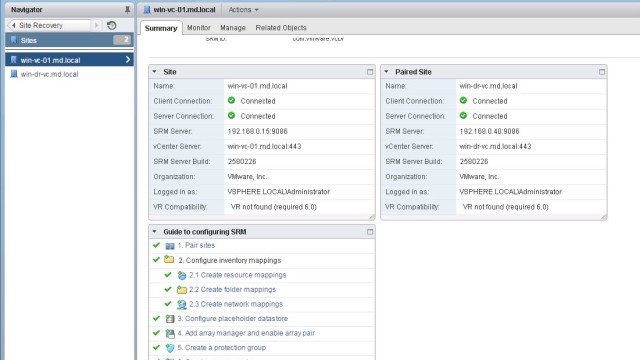Click the protection group shield icon
The image size is (640, 360).
170,348
